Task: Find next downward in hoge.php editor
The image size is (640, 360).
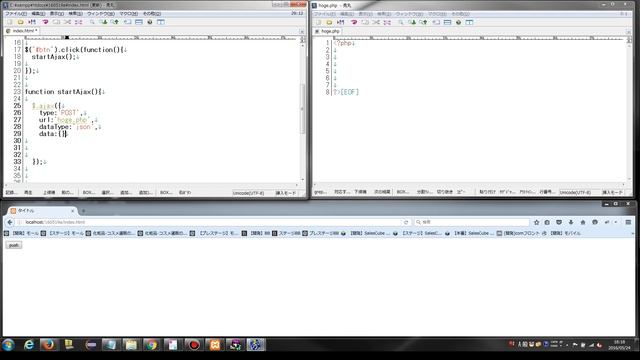Action: tap(412, 22)
